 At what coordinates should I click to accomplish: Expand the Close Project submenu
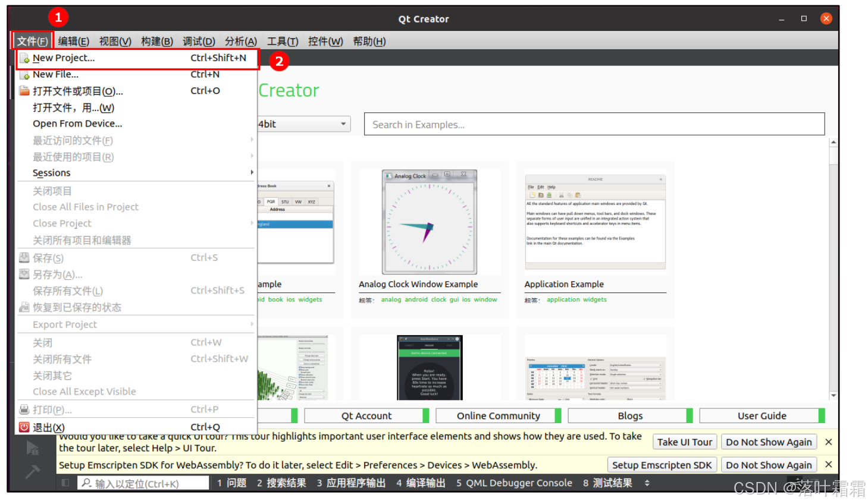click(x=137, y=223)
